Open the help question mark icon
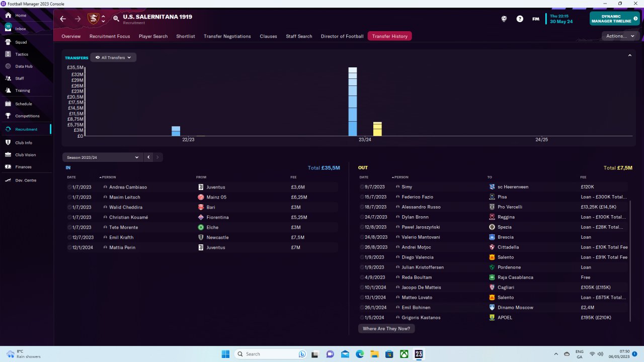Viewport: 644px width, 362px height. pyautogui.click(x=520, y=19)
